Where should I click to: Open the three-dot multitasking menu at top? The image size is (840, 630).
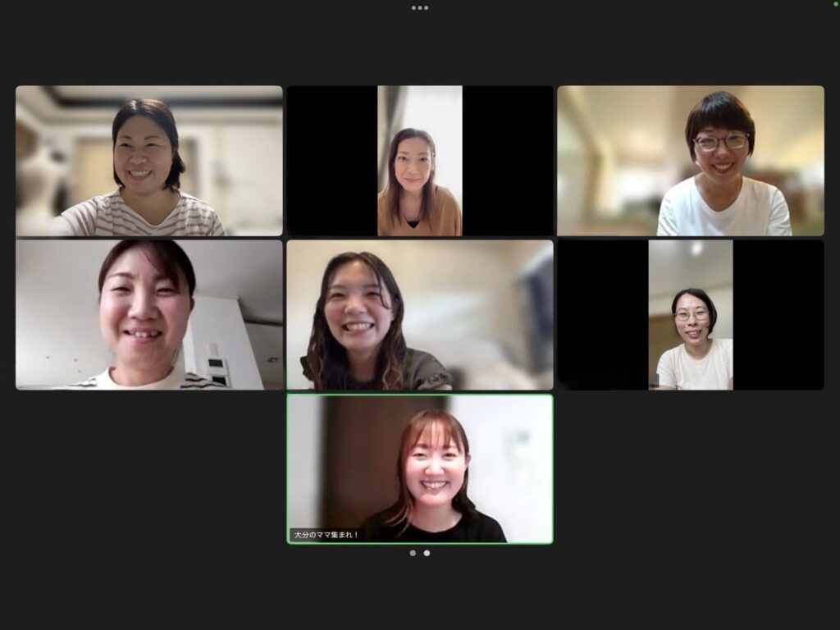(420, 7)
